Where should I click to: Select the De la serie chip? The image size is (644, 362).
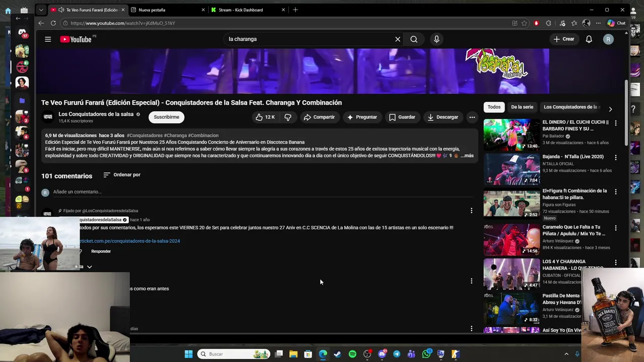(x=522, y=107)
